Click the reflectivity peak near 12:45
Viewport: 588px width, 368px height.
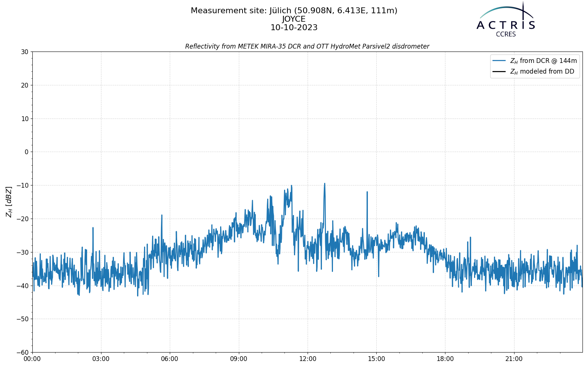point(325,184)
